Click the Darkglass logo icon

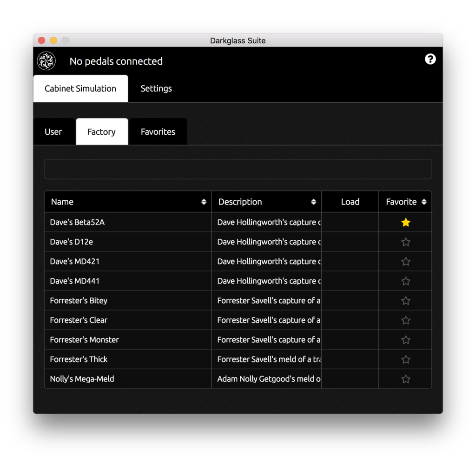tap(46, 61)
